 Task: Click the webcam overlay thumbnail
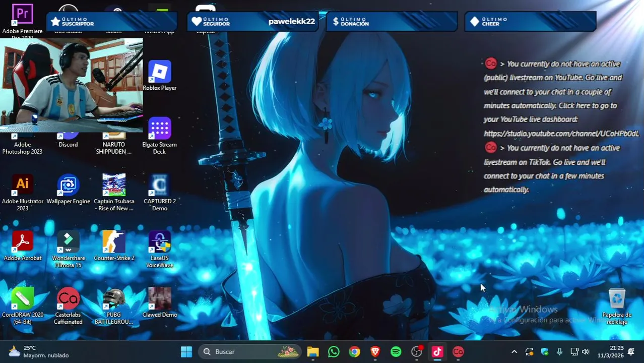(72, 85)
